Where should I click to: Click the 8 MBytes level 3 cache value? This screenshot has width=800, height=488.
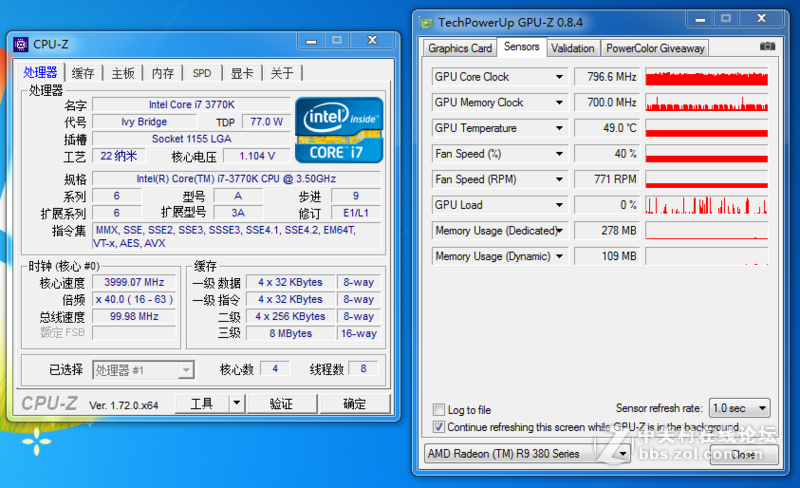[x=290, y=333]
